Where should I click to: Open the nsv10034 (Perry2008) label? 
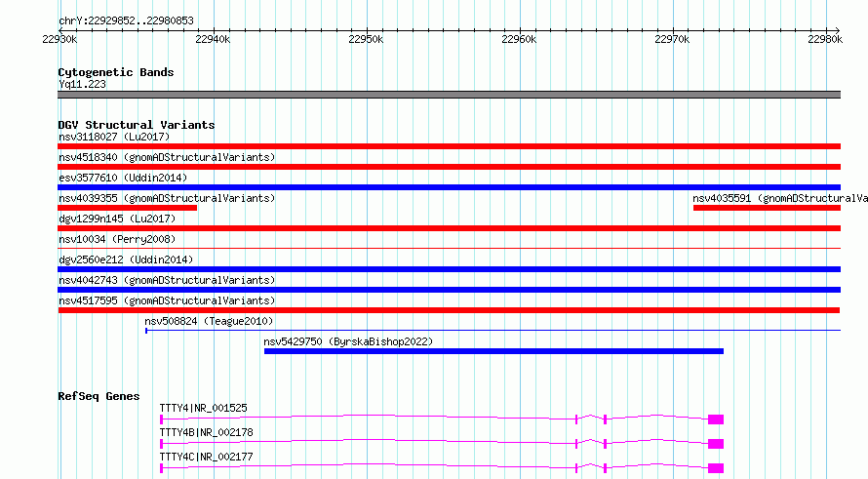click(x=117, y=239)
